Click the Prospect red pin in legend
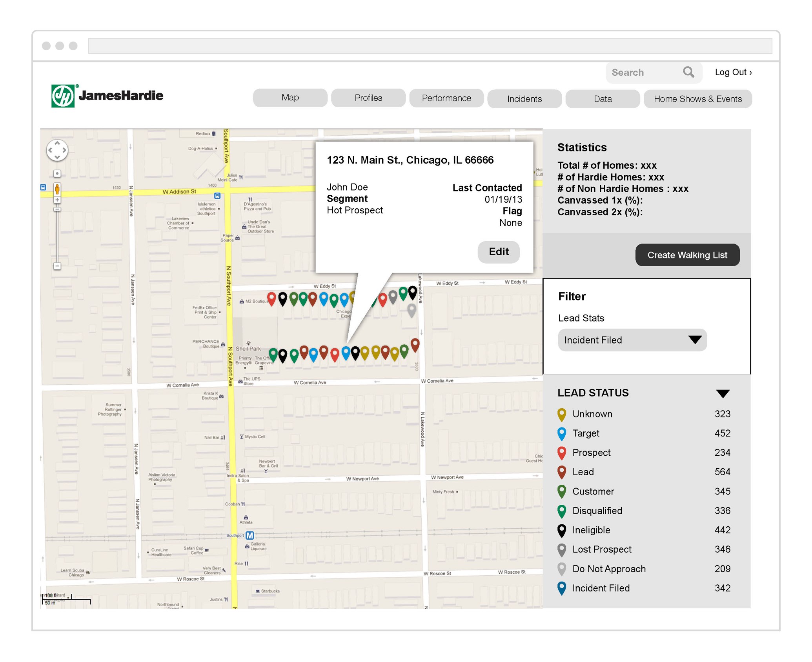812x662 pixels. [x=562, y=453]
